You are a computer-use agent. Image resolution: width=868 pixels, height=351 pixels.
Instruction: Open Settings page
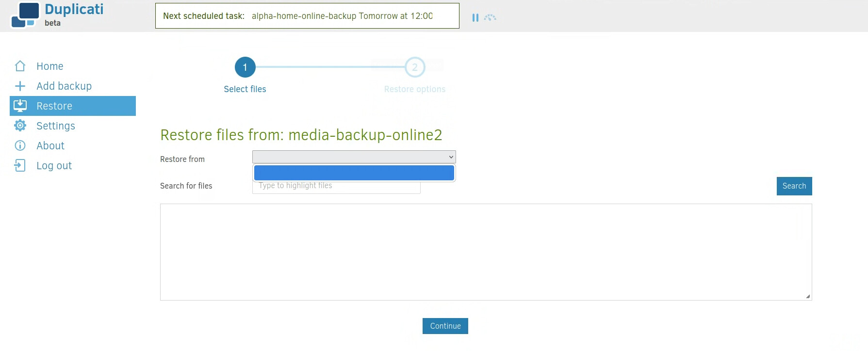click(56, 126)
